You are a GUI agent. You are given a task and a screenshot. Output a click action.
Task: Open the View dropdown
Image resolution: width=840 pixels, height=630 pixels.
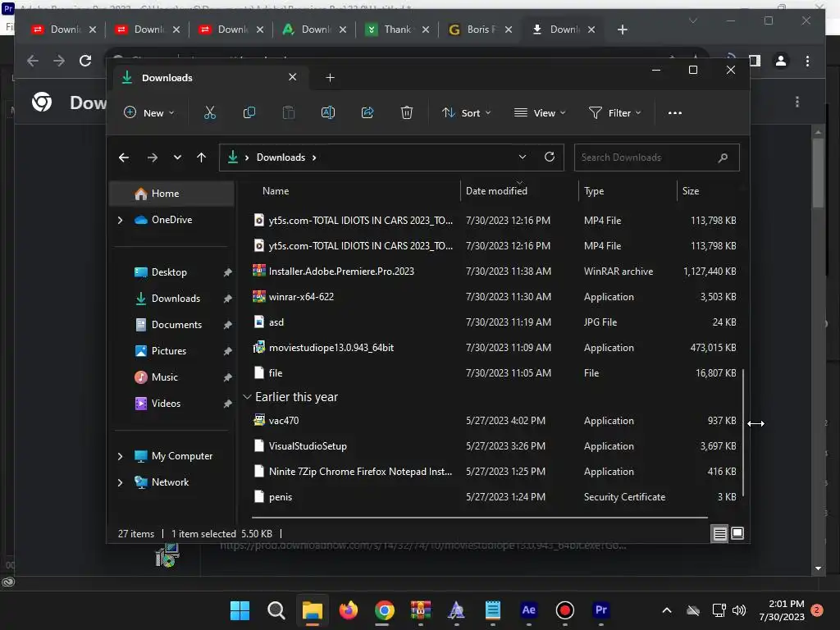[x=540, y=112]
